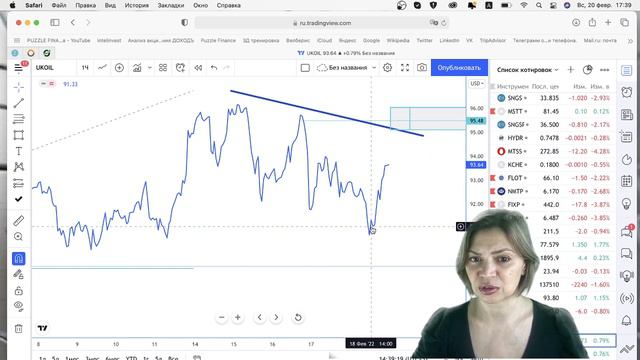Zoom out the chart with the minus button

[222, 317]
